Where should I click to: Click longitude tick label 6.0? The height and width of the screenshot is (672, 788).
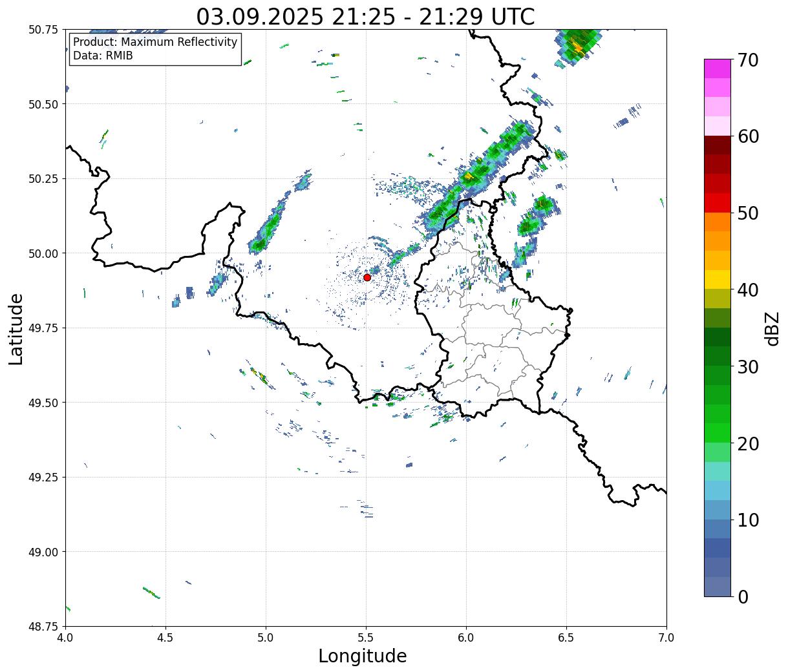[x=466, y=637]
